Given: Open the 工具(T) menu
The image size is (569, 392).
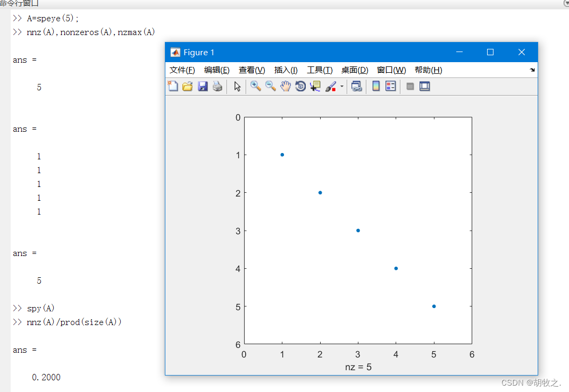Looking at the screenshot, I should pos(320,70).
